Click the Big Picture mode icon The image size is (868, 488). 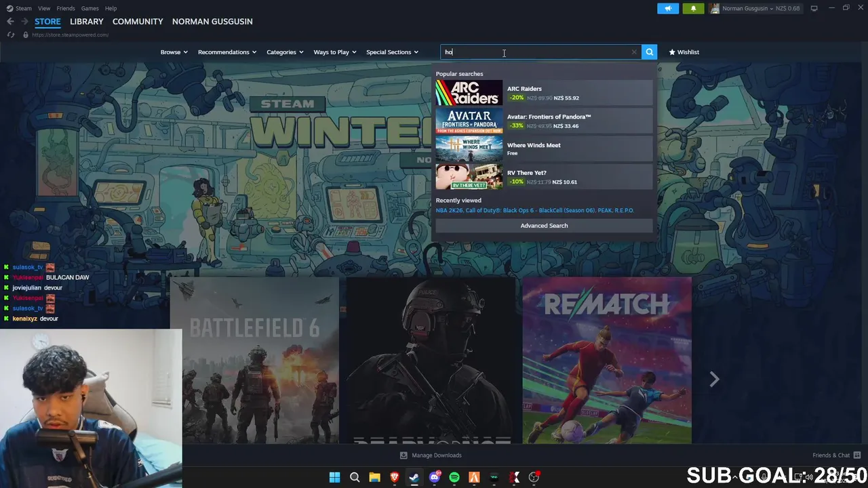[x=814, y=8]
